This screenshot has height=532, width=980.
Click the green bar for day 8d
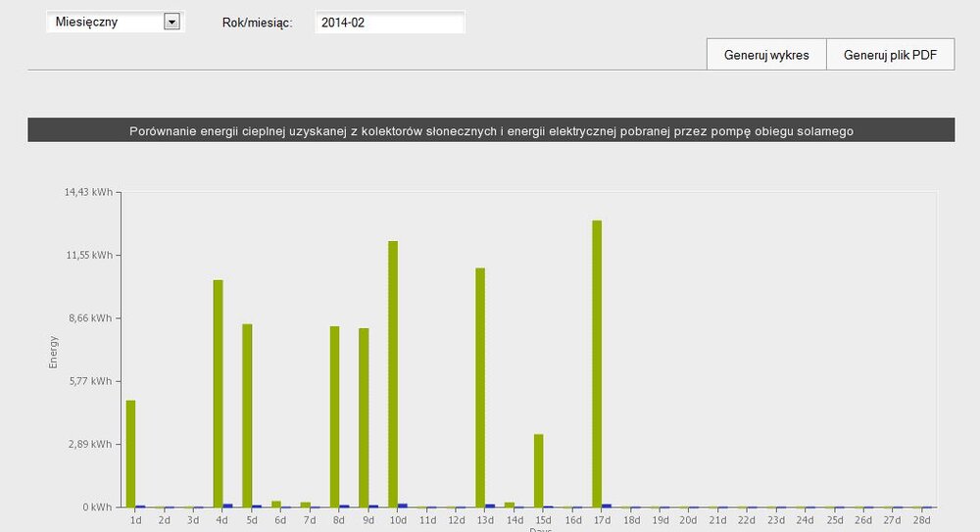pyautogui.click(x=334, y=416)
